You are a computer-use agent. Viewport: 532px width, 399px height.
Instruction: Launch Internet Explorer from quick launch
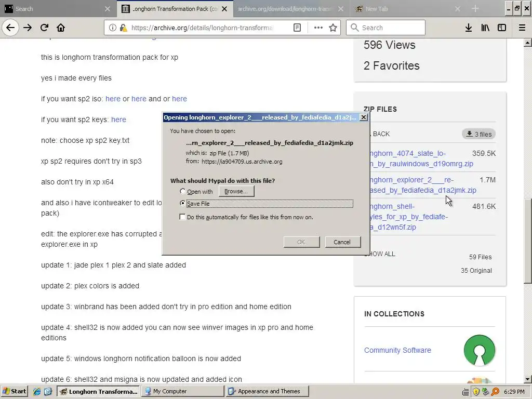tap(37, 392)
